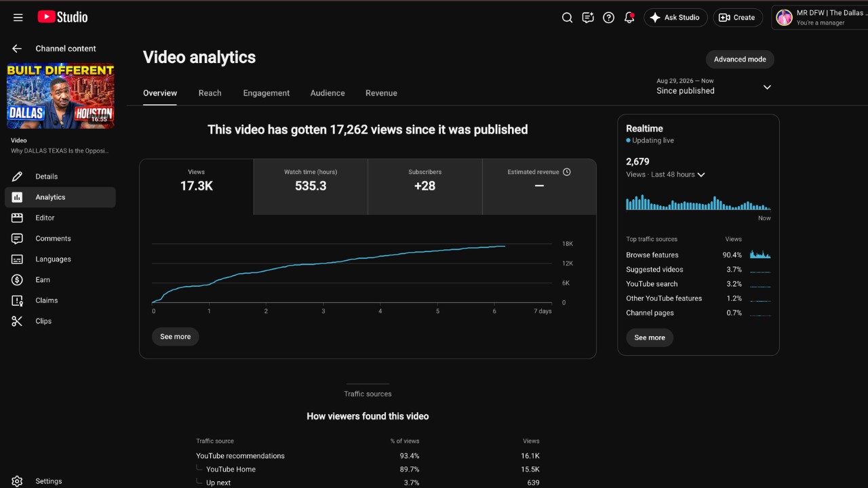Select the Watch time (hours) card
Image resolution: width=868 pixels, height=488 pixels.
coord(311,187)
